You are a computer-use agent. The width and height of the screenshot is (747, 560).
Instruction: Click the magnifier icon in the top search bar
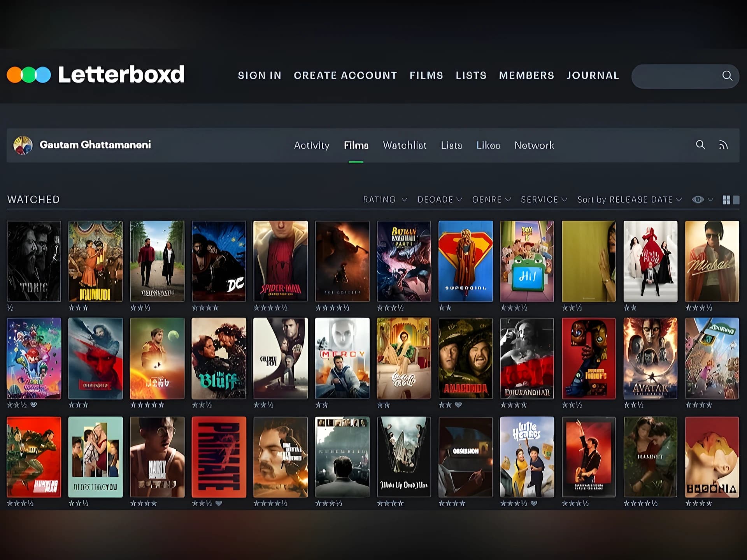727,75
